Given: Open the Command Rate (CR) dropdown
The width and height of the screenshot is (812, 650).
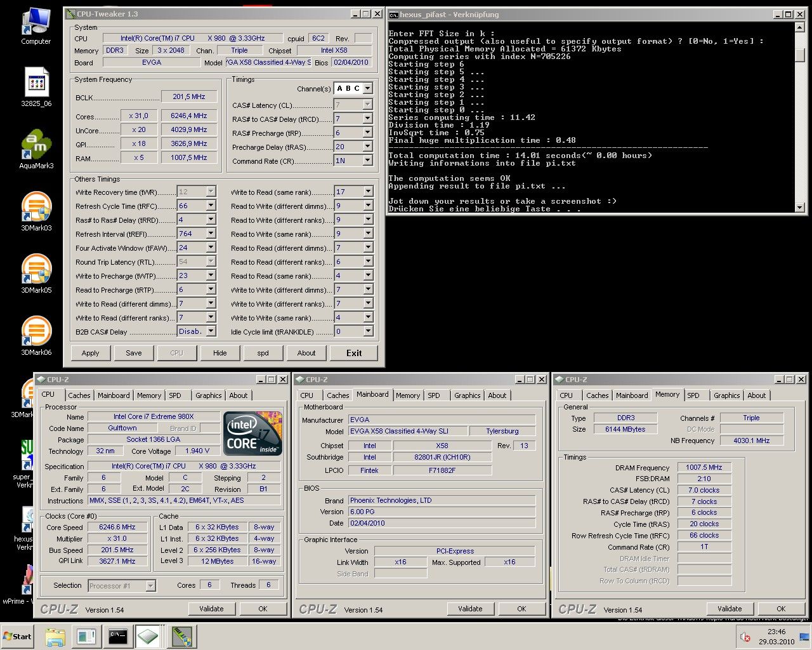Looking at the screenshot, I should 367,161.
